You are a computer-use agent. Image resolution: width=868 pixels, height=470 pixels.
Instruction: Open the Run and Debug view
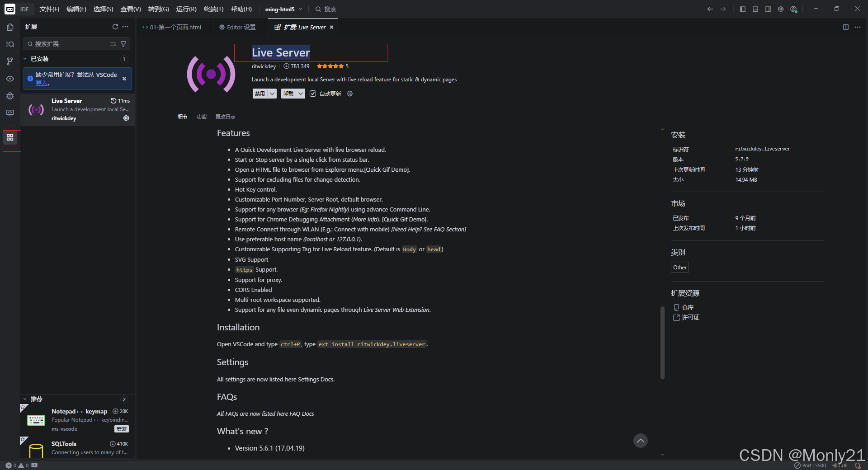click(x=10, y=96)
